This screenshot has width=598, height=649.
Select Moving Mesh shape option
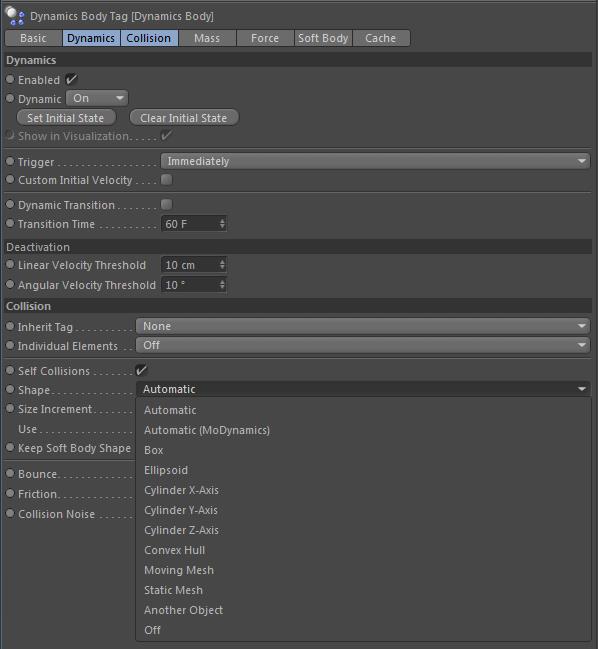click(x=363, y=570)
